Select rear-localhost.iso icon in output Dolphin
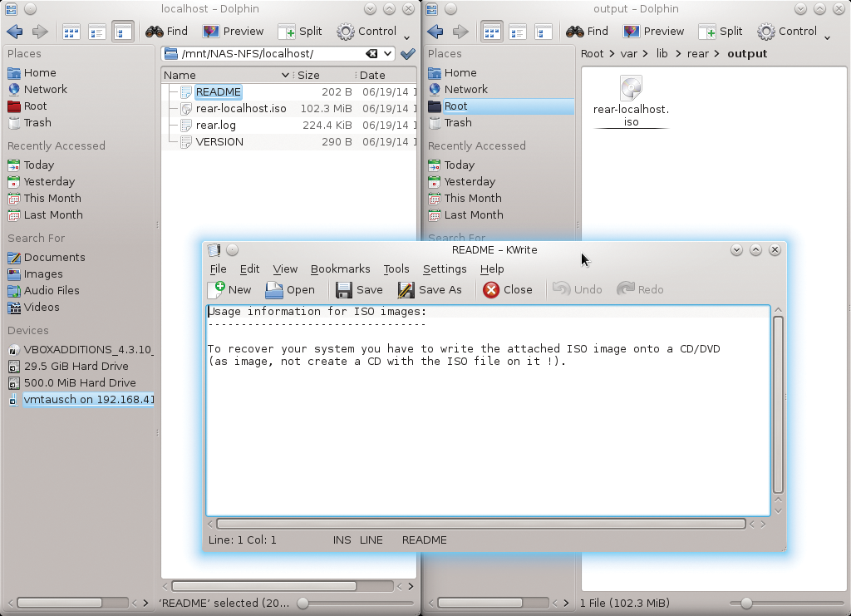 [632, 101]
